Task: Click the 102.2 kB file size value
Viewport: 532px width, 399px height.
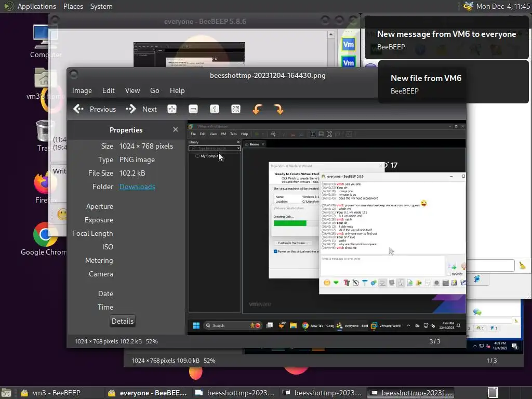Action: point(132,173)
